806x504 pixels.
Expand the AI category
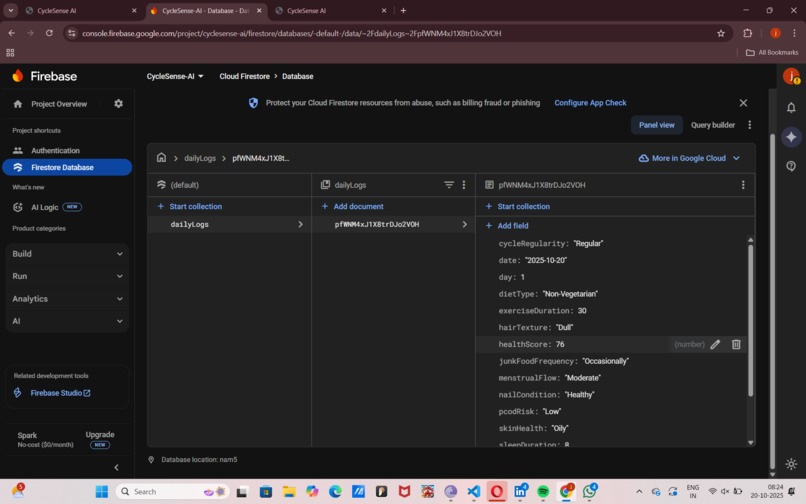tap(67, 321)
